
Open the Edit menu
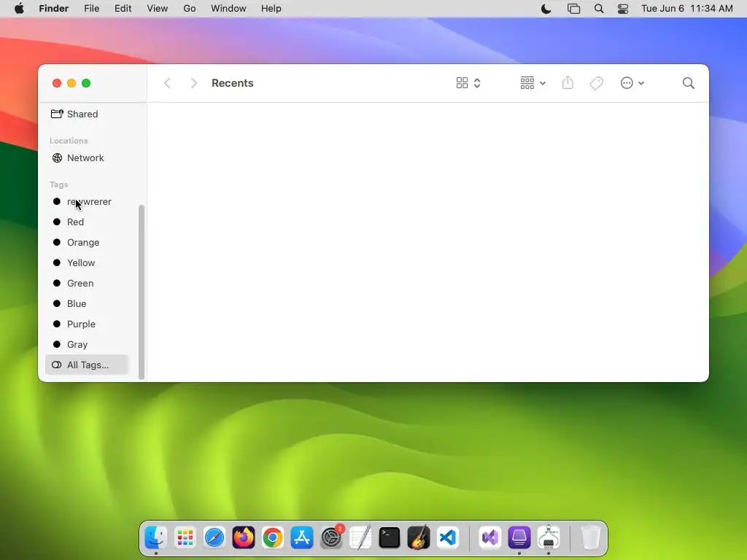coord(123,9)
